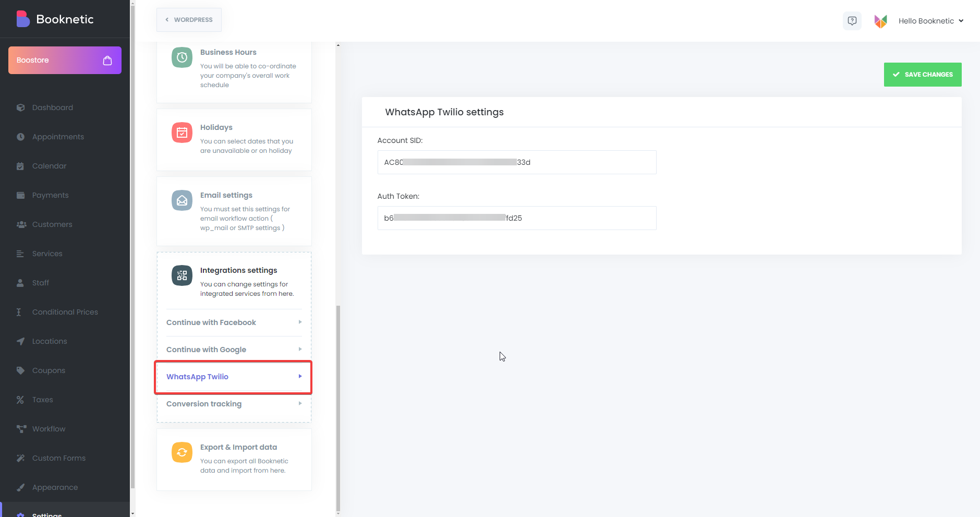Click the Holidays calendar icon
The width and height of the screenshot is (980, 517).
tap(182, 133)
